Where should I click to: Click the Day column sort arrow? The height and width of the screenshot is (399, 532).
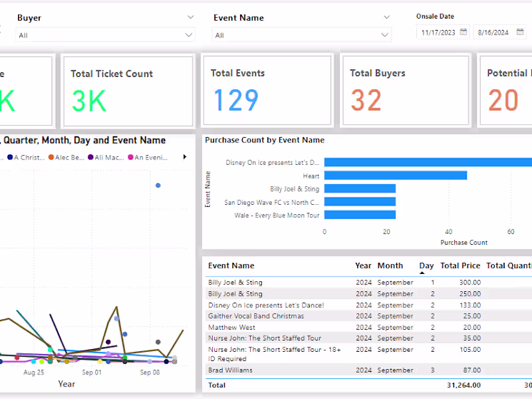click(x=422, y=272)
